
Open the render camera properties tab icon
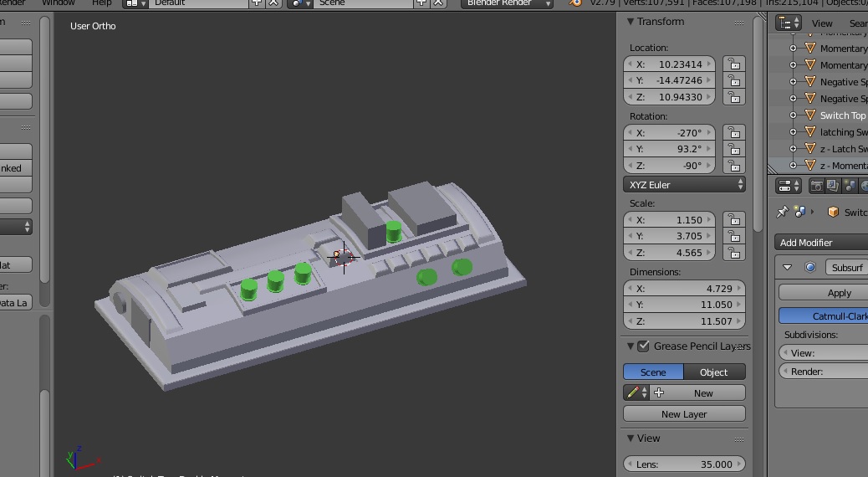(817, 186)
